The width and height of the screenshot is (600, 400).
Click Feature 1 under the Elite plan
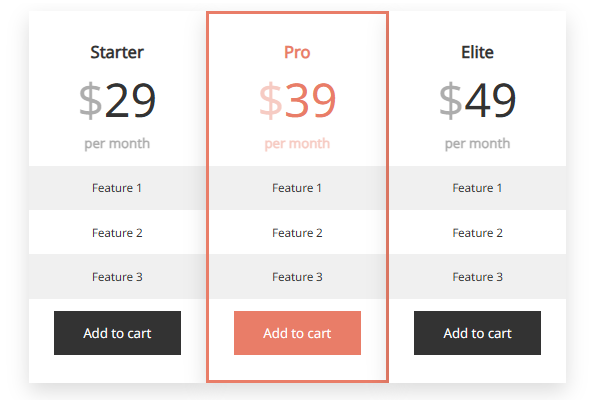pyautogui.click(x=477, y=188)
